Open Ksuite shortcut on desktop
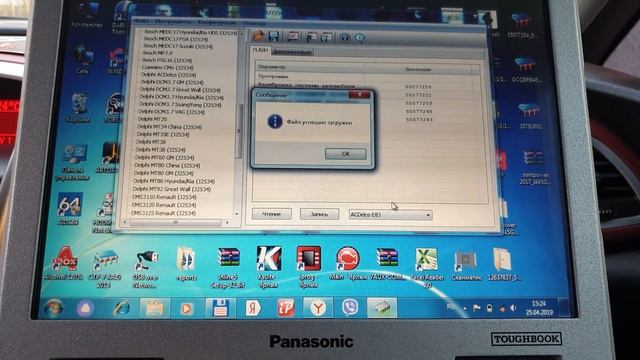 pos(268,266)
